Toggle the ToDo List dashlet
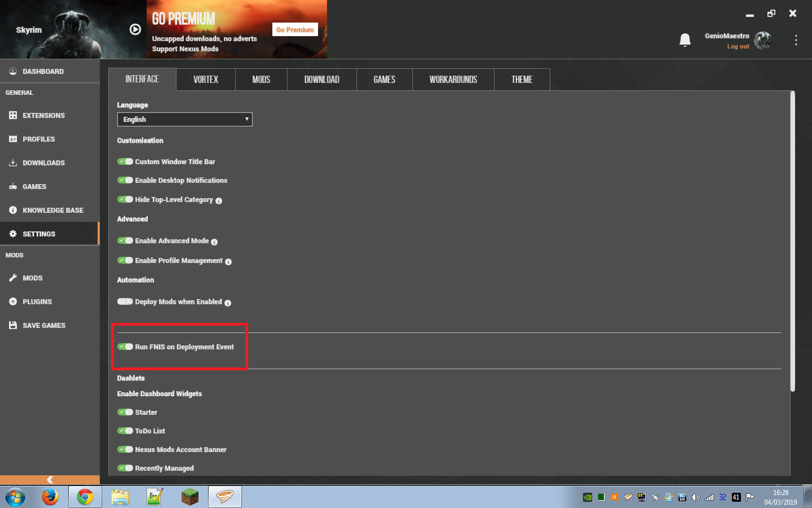812x508 pixels. point(125,431)
